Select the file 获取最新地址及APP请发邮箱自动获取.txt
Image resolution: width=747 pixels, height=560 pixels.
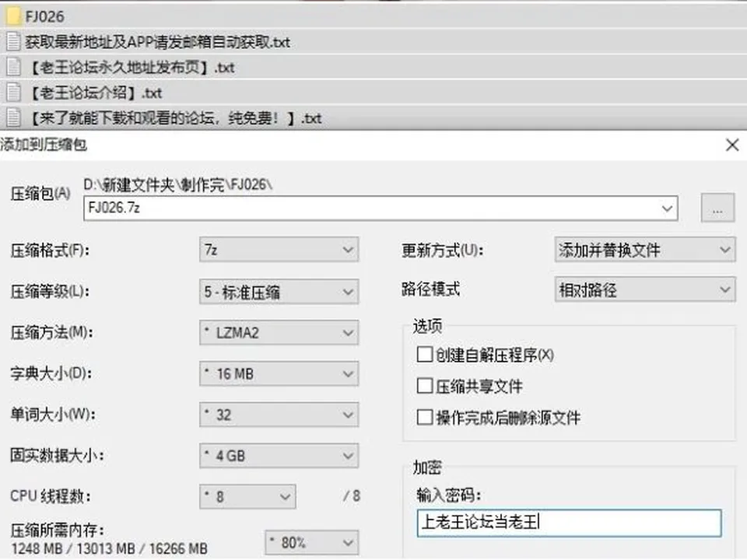pos(158,42)
